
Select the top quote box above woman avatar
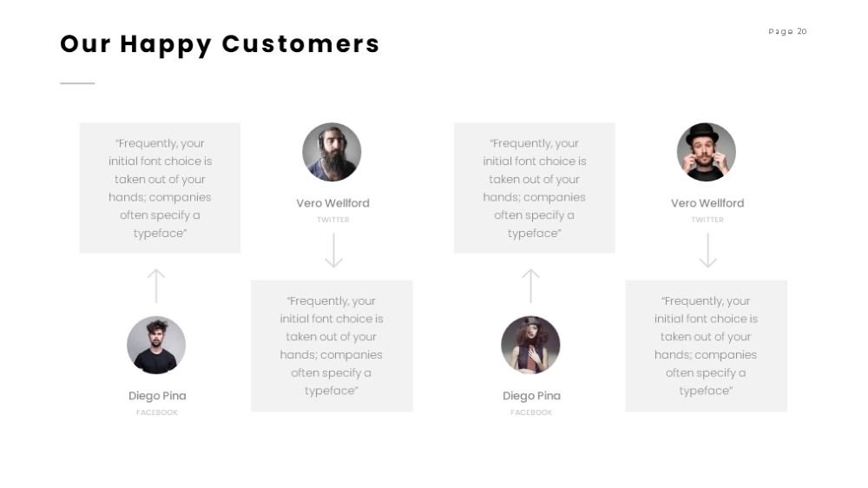coord(534,188)
